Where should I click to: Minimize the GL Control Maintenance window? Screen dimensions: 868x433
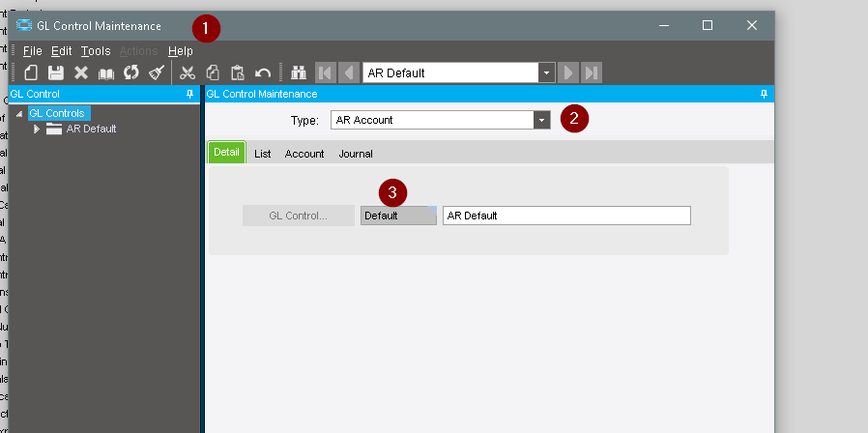[664, 25]
